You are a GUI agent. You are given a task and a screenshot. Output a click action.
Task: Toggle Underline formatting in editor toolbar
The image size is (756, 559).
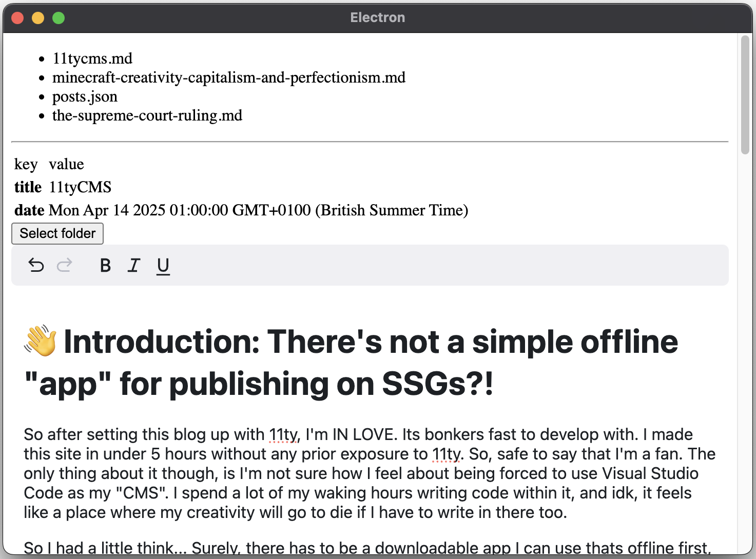163,266
